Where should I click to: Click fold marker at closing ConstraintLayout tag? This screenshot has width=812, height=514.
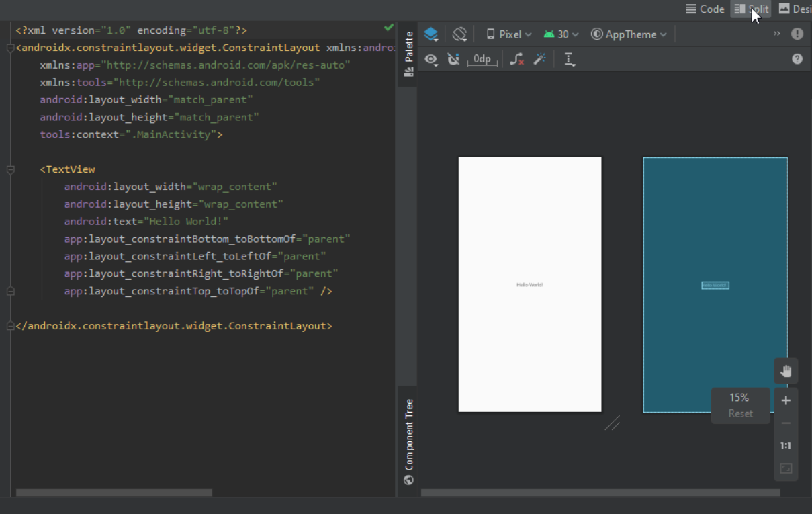10,326
